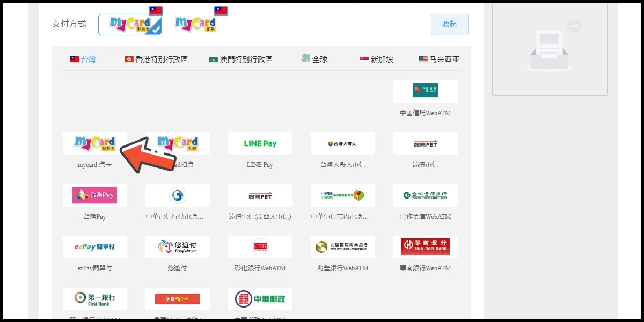Image resolution: width=644 pixels, height=322 pixels.
Task: Choose the 悠遊付 EasyWallet logo
Action: point(178,247)
